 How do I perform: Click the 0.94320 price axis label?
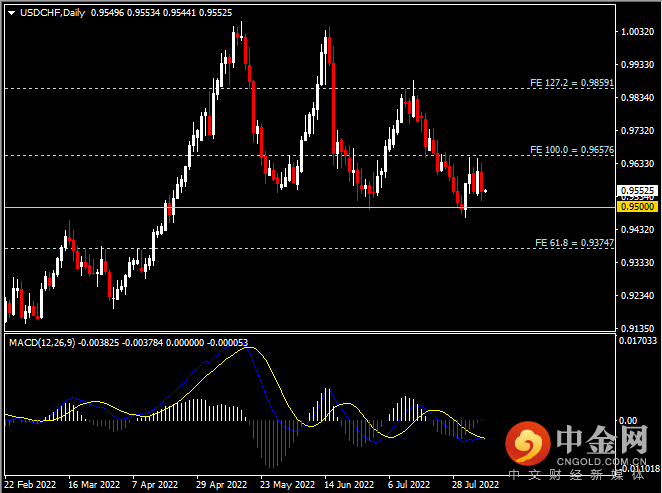click(637, 230)
